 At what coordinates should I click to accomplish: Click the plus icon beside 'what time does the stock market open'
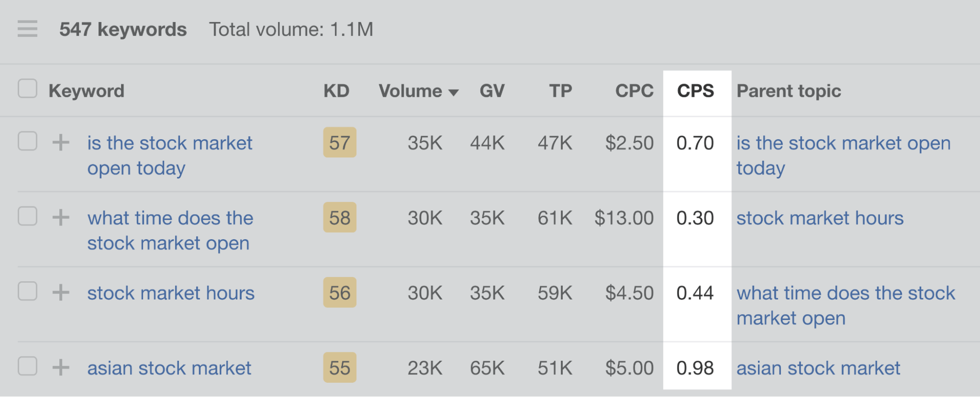click(x=61, y=218)
